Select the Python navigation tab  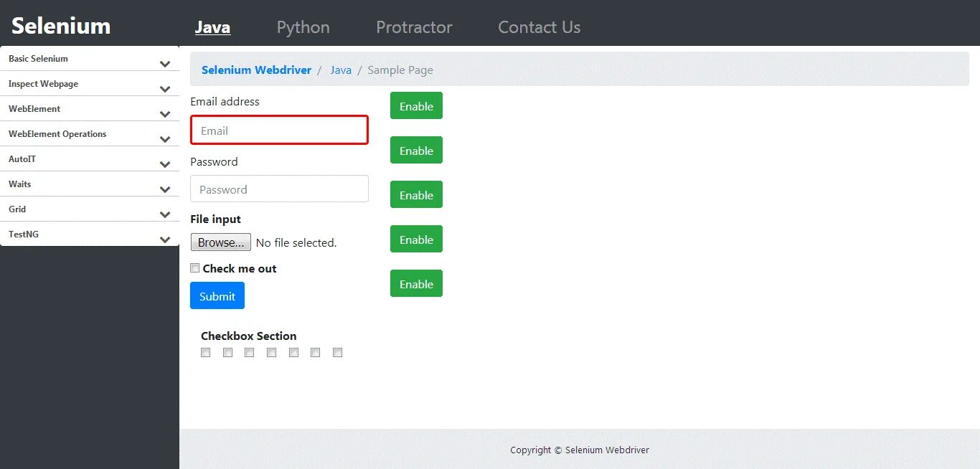coord(303,27)
